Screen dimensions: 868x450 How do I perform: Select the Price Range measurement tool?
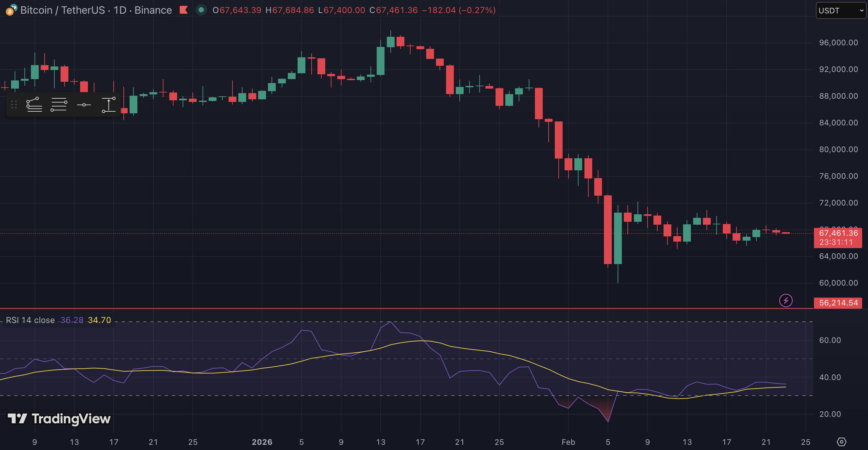(x=108, y=105)
